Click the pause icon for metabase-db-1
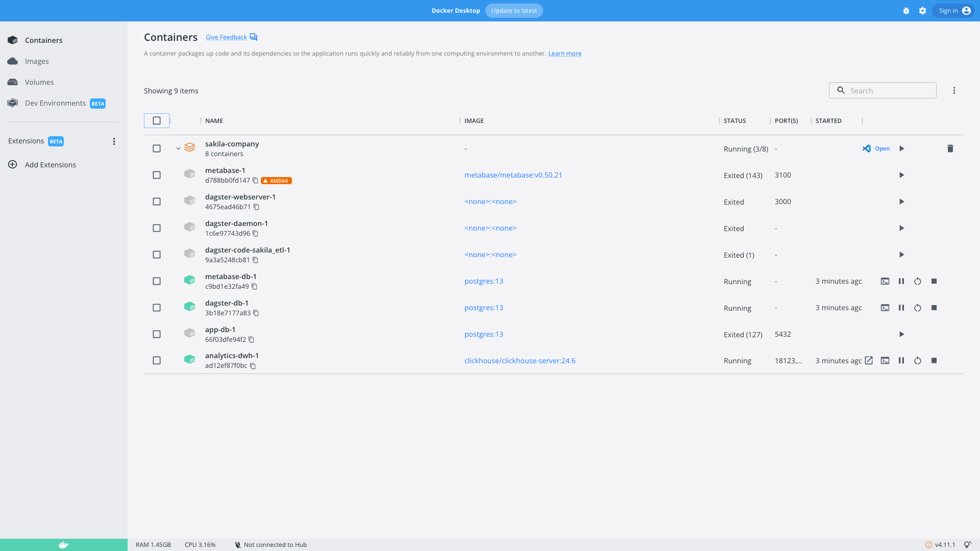This screenshot has height=551, width=980. click(901, 281)
